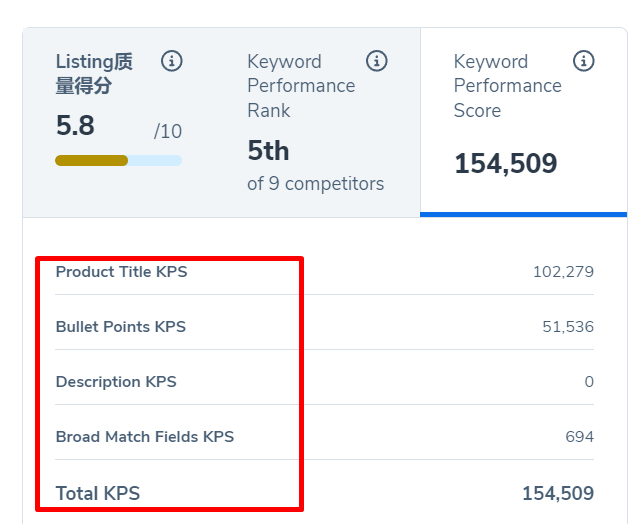Click the bold Total KPS value 154,509
Image resolution: width=636 pixels, height=524 pixels.
pyautogui.click(x=557, y=493)
